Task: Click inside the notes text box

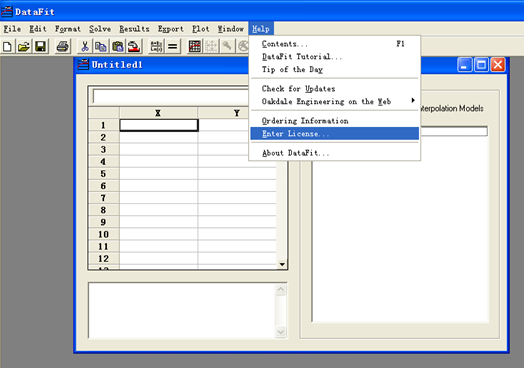Action: (182, 311)
